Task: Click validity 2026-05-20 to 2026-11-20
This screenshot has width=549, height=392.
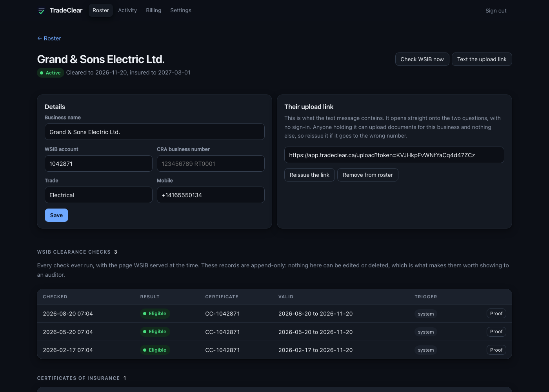Action: click(315, 332)
